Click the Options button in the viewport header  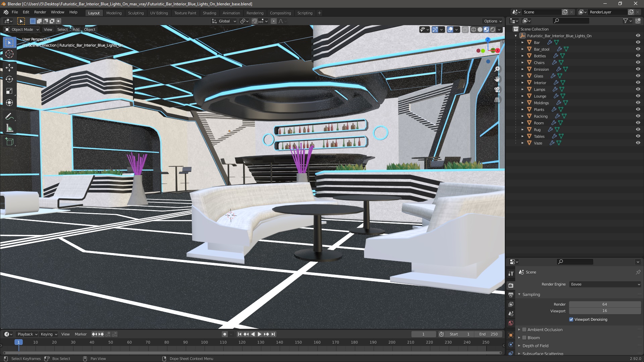pos(492,21)
